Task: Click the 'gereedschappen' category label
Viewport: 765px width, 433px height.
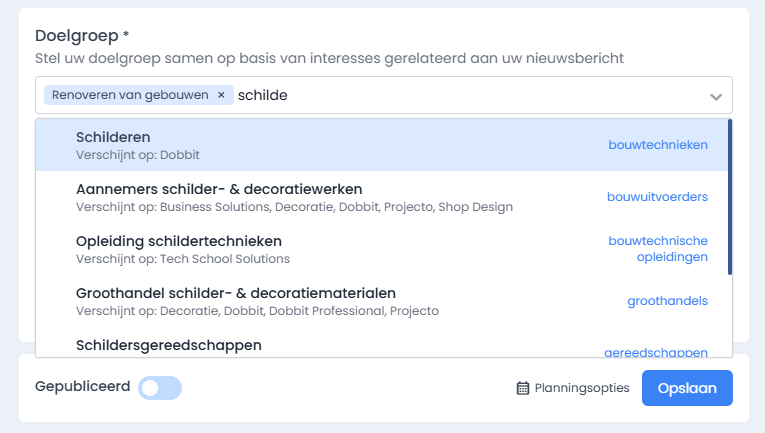Action: [656, 351]
